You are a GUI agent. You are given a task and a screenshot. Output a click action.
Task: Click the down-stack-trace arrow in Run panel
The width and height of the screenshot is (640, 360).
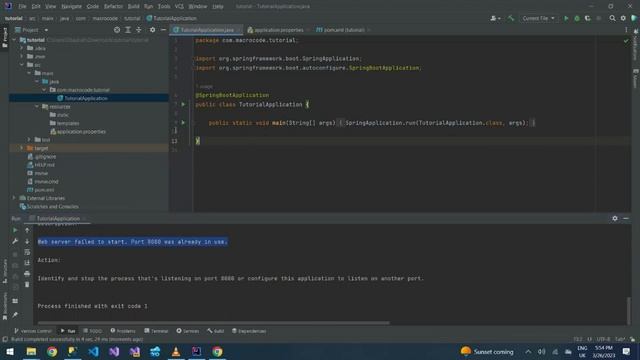[x=27, y=241]
